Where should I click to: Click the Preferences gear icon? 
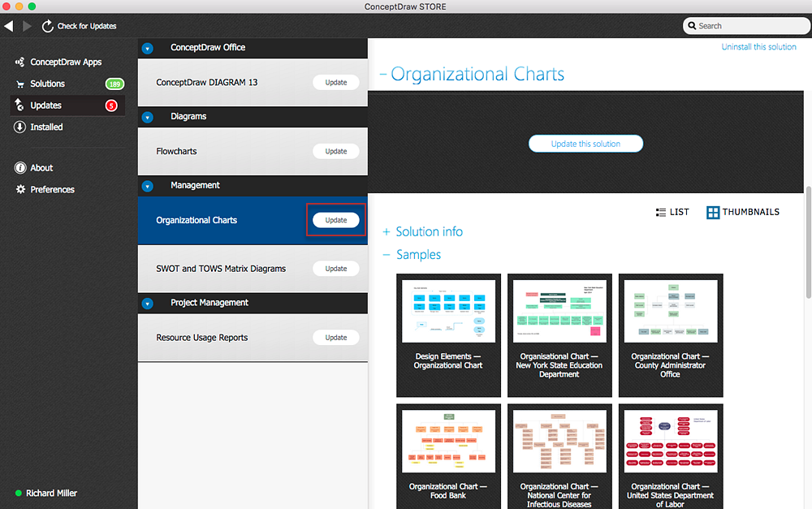click(20, 189)
